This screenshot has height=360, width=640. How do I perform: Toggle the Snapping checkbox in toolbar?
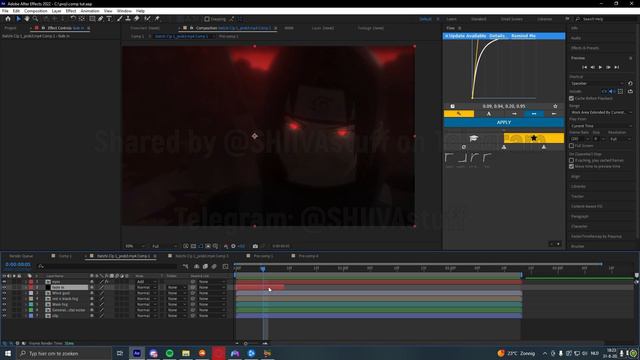point(207,19)
